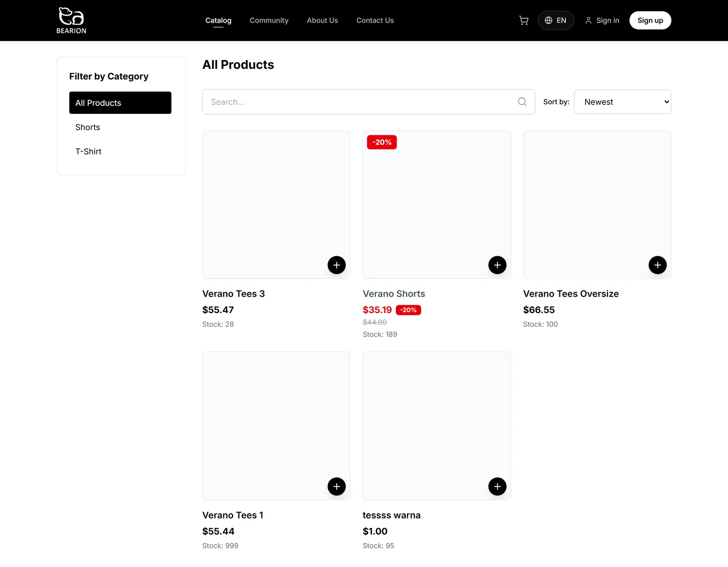Open Verano Tees Oversize product image

[597, 205]
